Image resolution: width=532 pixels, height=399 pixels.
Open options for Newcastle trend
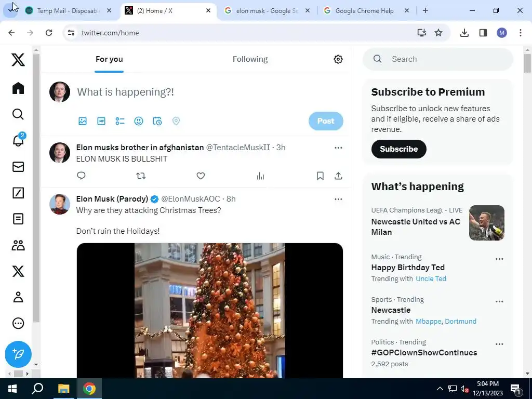499,302
